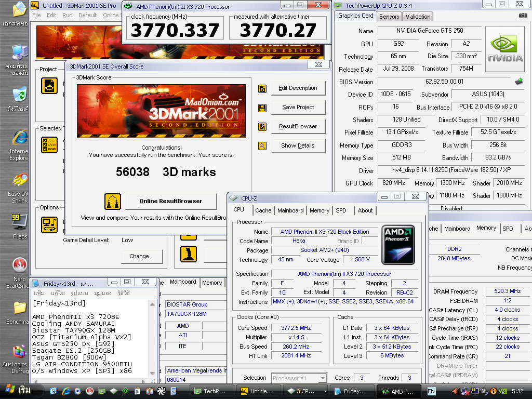Click SPD tab in the background memory CPU-Z window

coord(508,229)
